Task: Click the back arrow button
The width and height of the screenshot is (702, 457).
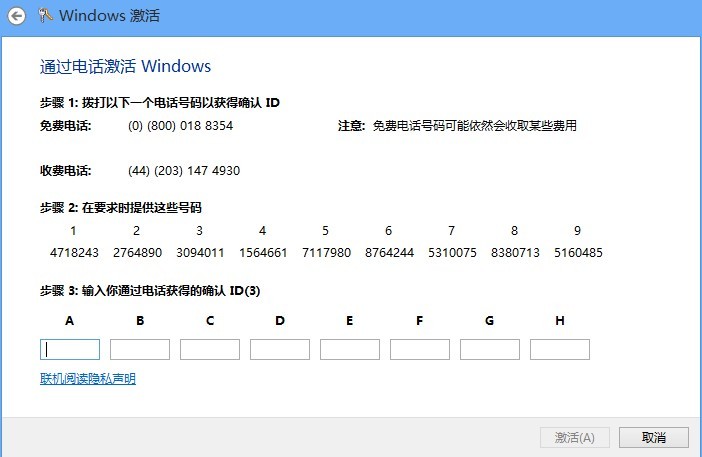Action: [17, 17]
